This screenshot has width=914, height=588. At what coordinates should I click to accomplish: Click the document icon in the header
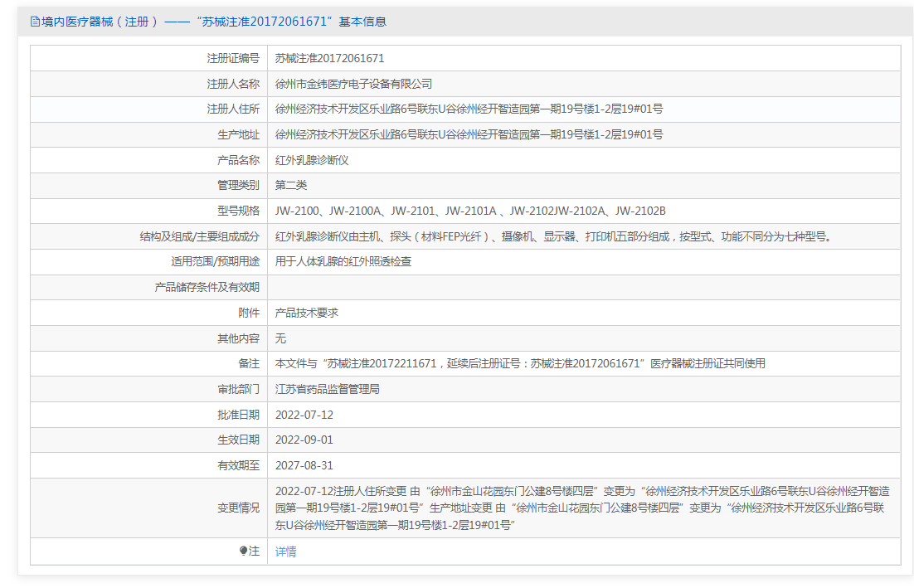pyautogui.click(x=35, y=22)
